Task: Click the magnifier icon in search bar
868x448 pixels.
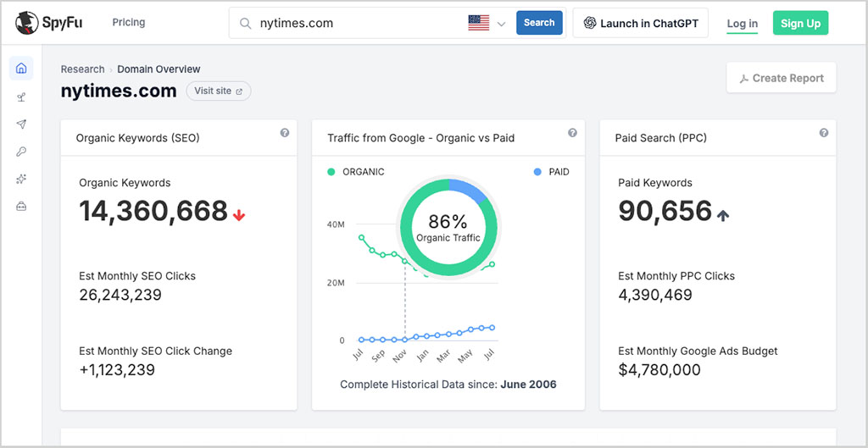Action: (245, 23)
